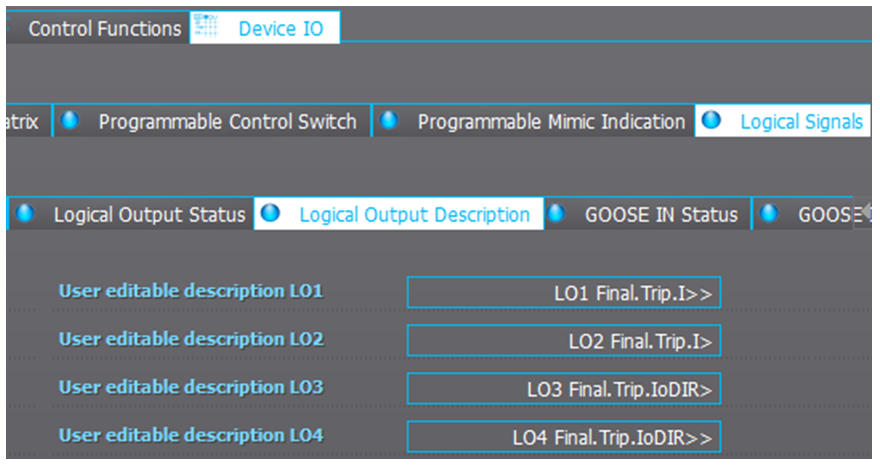Edit the LO1 Final.Trip.I>> description field
880x469 pixels.
(564, 292)
